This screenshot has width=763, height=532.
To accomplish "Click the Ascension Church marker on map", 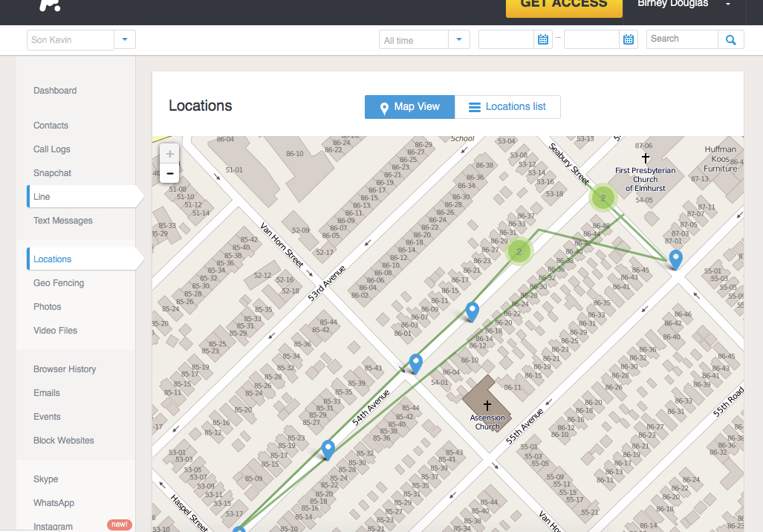I will tap(487, 406).
